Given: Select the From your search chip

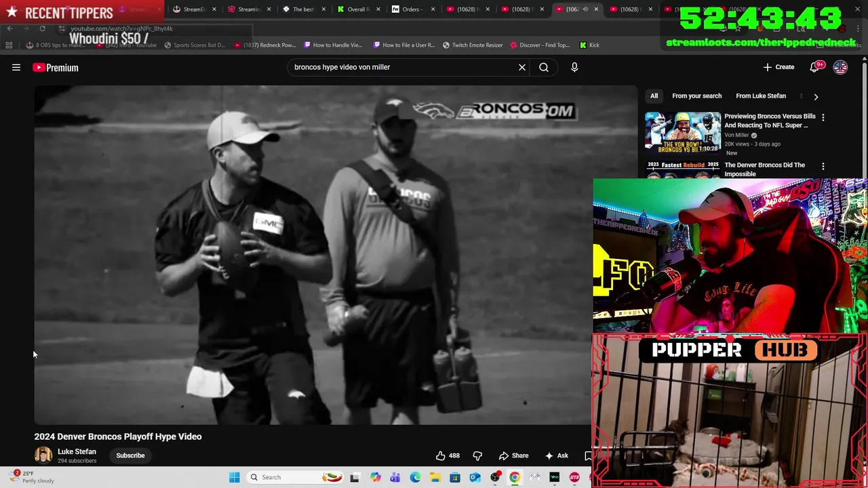Looking at the screenshot, I should pyautogui.click(x=696, y=96).
